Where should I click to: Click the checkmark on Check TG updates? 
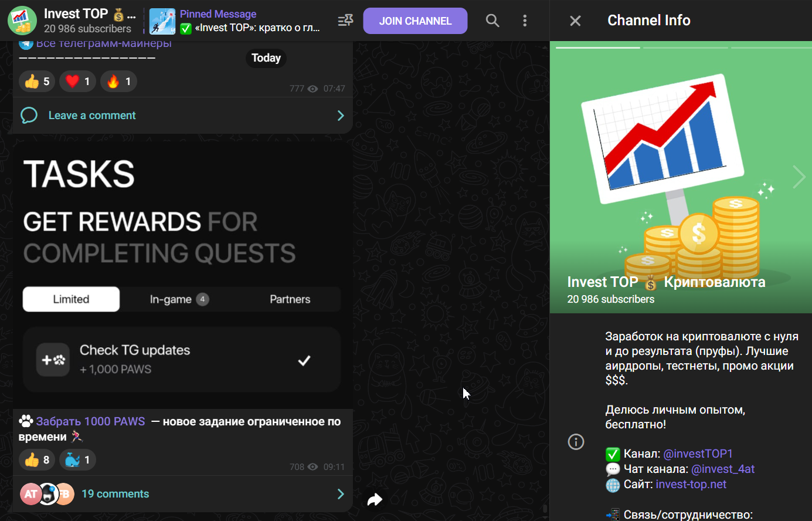coord(304,360)
